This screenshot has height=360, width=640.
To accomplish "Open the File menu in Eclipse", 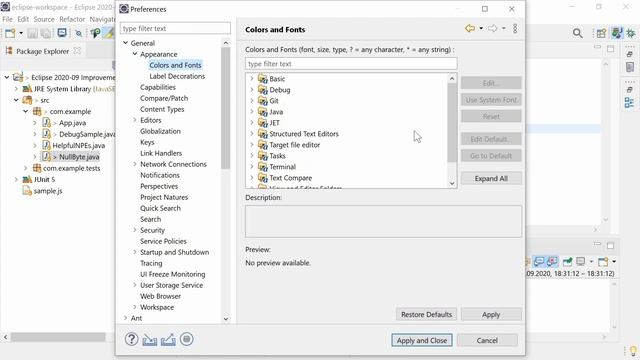I will tap(7, 19).
